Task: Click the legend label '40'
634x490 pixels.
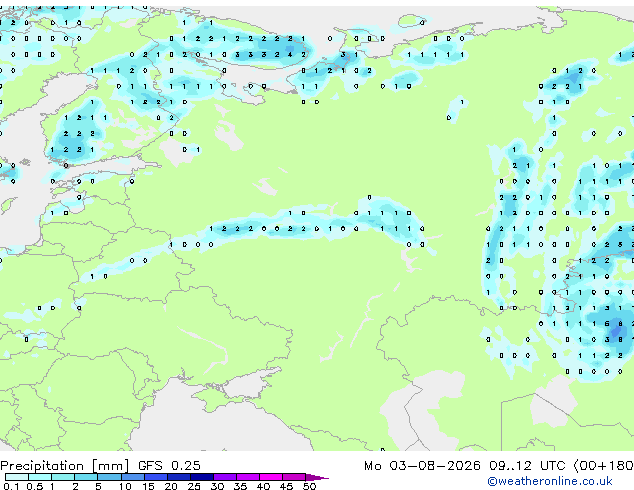Action: 264,486
